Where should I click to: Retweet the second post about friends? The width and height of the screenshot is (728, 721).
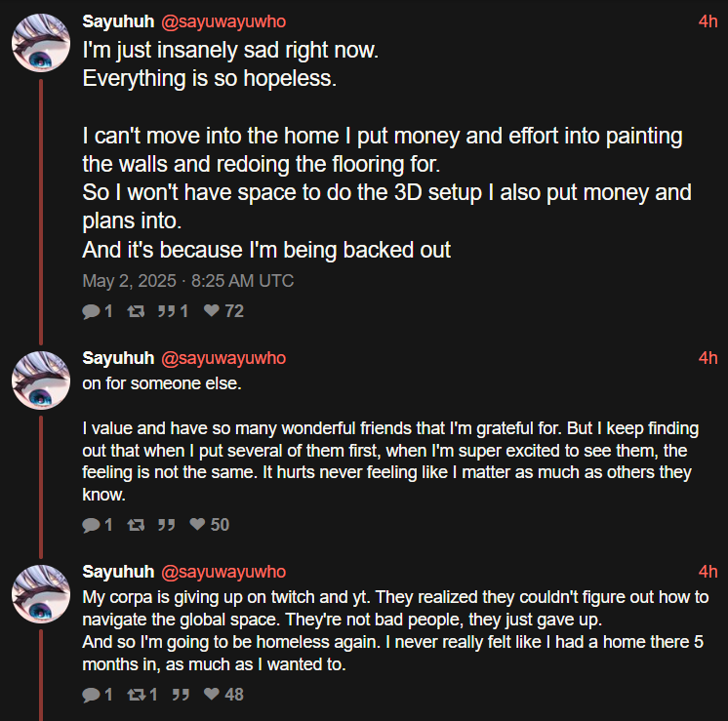pos(137,525)
